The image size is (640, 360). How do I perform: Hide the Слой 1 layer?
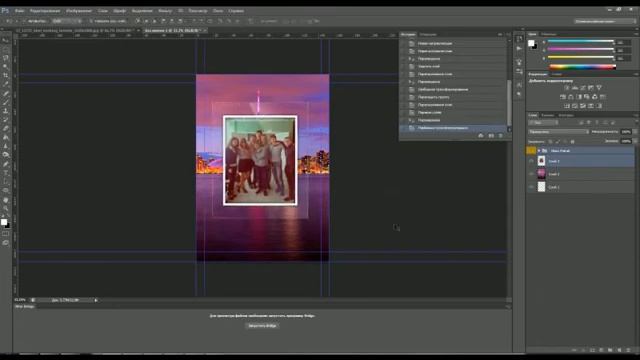(x=531, y=187)
